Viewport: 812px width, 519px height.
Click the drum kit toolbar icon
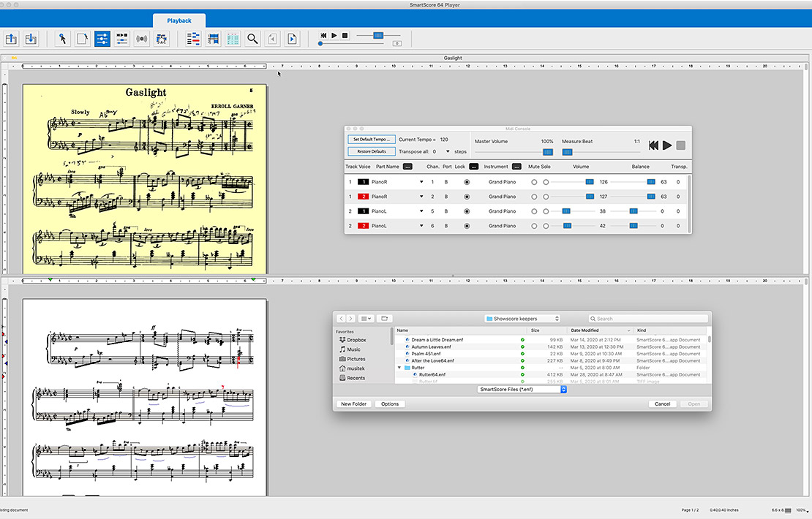162,39
